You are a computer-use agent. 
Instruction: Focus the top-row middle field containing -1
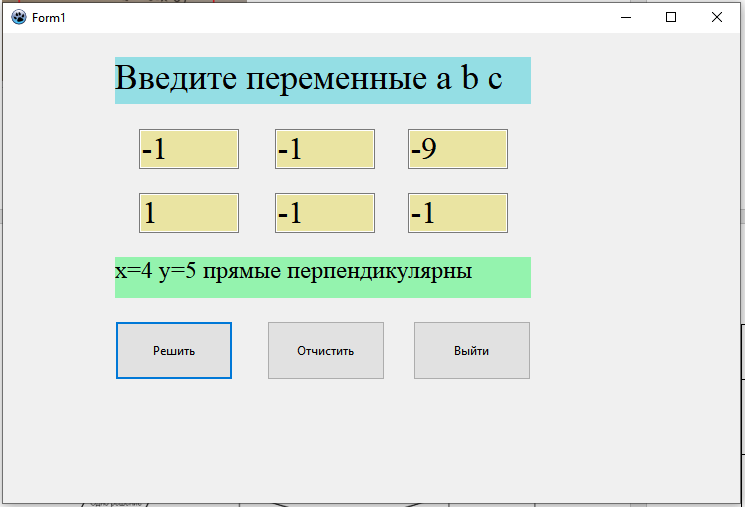click(x=325, y=149)
